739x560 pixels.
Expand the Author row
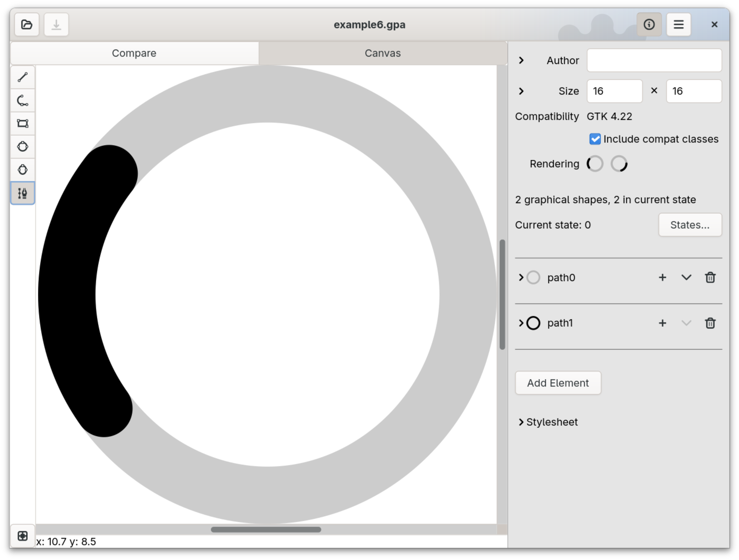pyautogui.click(x=521, y=60)
